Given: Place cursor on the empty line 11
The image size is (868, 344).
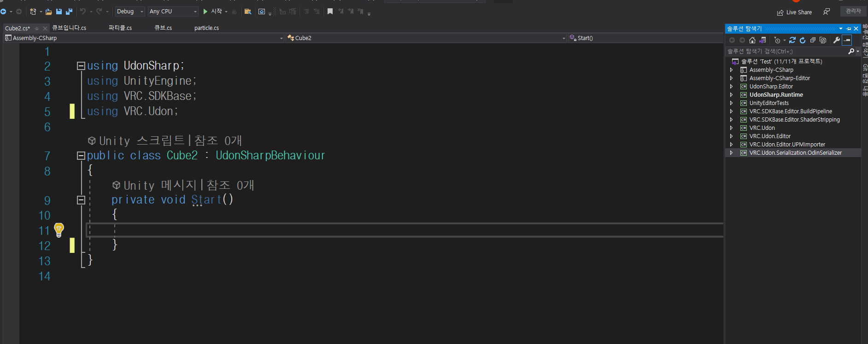Looking at the screenshot, I should point(405,230).
